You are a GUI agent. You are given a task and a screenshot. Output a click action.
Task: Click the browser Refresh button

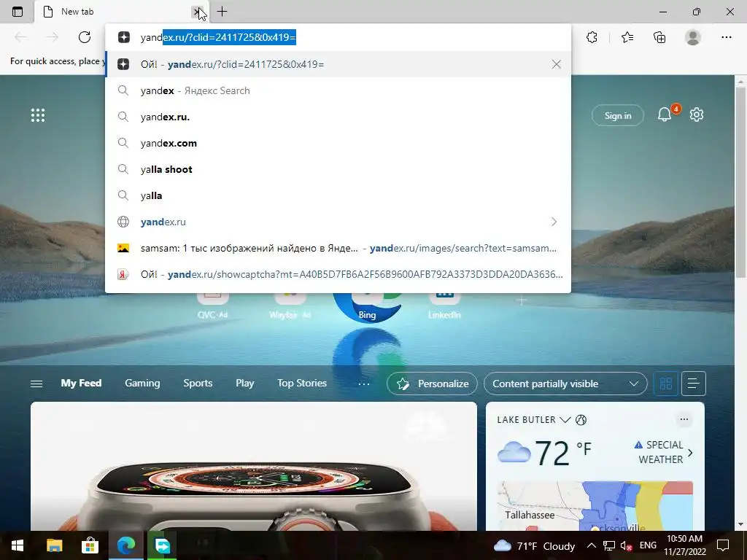(x=85, y=37)
